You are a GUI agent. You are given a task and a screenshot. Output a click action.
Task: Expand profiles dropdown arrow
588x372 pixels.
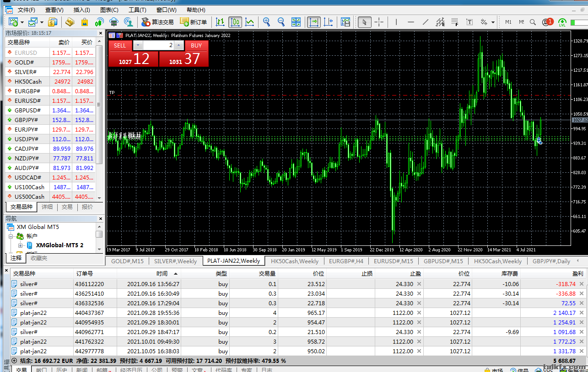(42, 22)
